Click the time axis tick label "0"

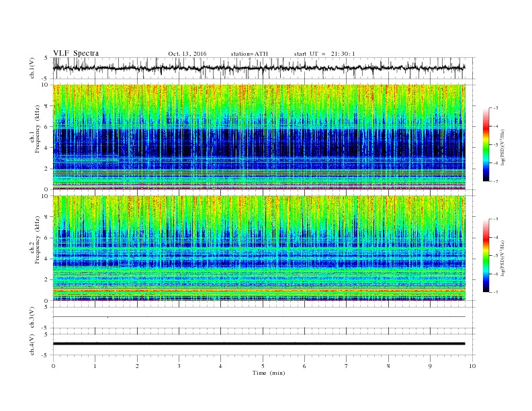[53, 366]
